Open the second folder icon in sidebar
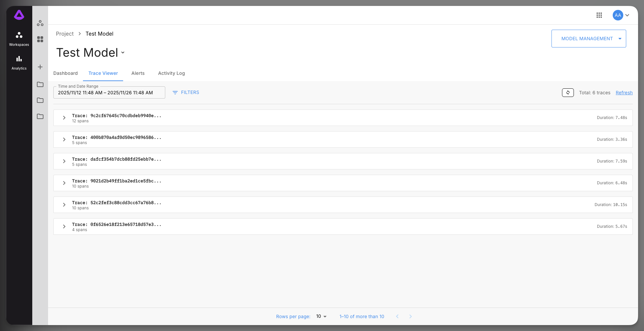 point(40,100)
